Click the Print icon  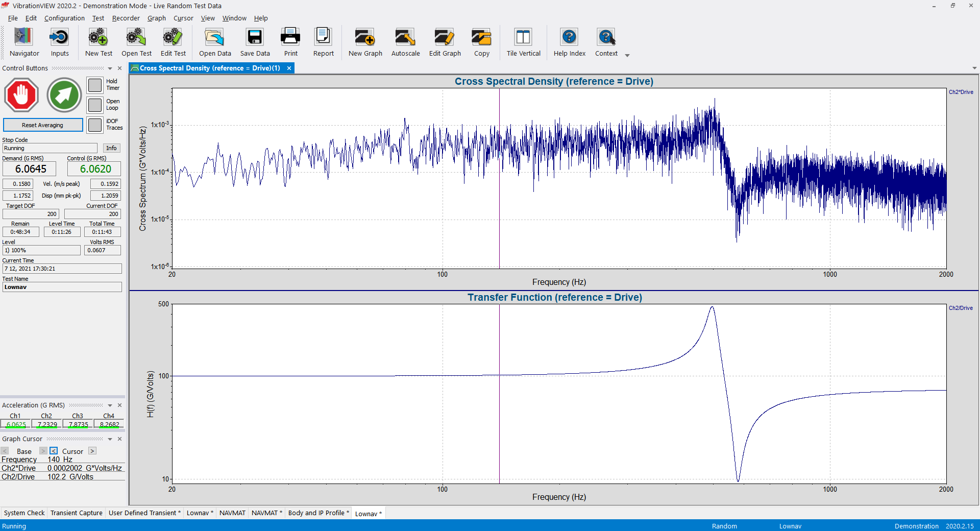click(290, 42)
